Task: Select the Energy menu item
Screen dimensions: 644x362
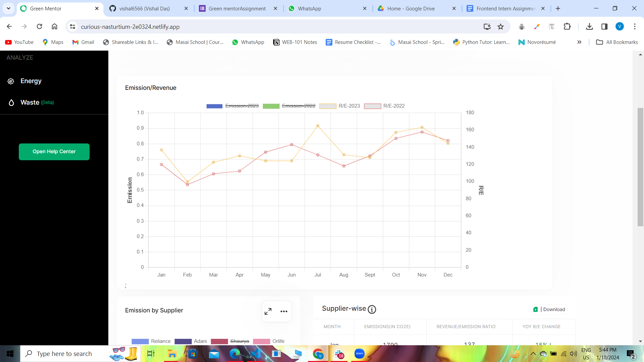Action: pyautogui.click(x=31, y=81)
